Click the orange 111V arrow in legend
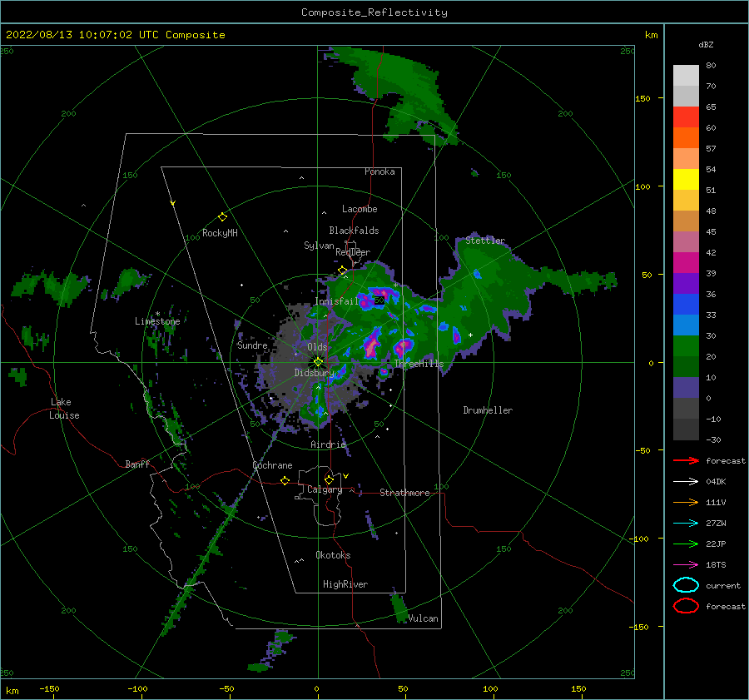The width and height of the screenshot is (749, 700). [686, 502]
